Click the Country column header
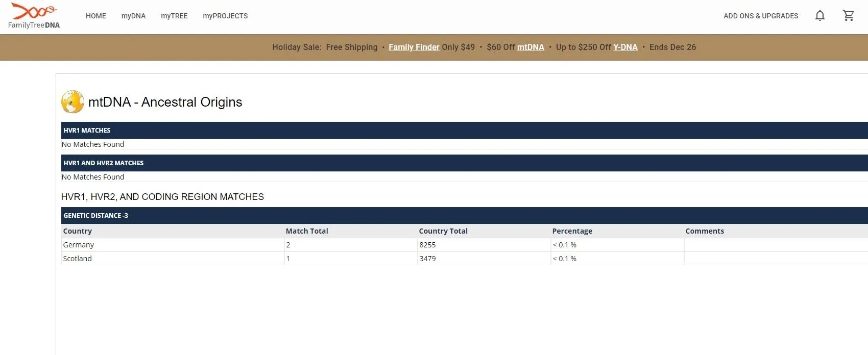Image resolution: width=868 pixels, height=355 pixels. 78,231
